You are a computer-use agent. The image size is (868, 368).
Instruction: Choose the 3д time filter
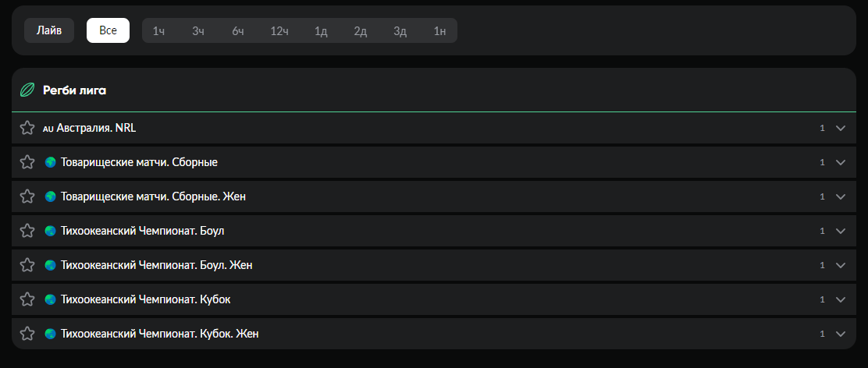click(x=400, y=30)
